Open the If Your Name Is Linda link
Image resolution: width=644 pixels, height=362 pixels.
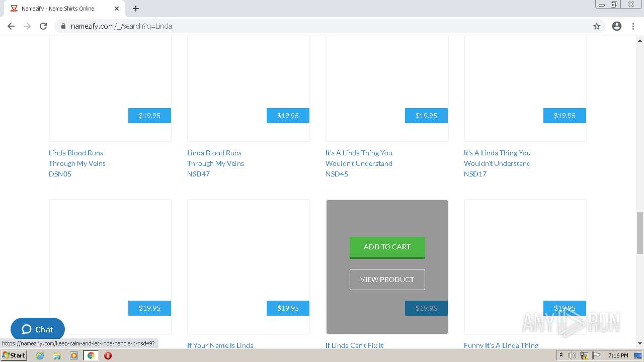click(220, 345)
